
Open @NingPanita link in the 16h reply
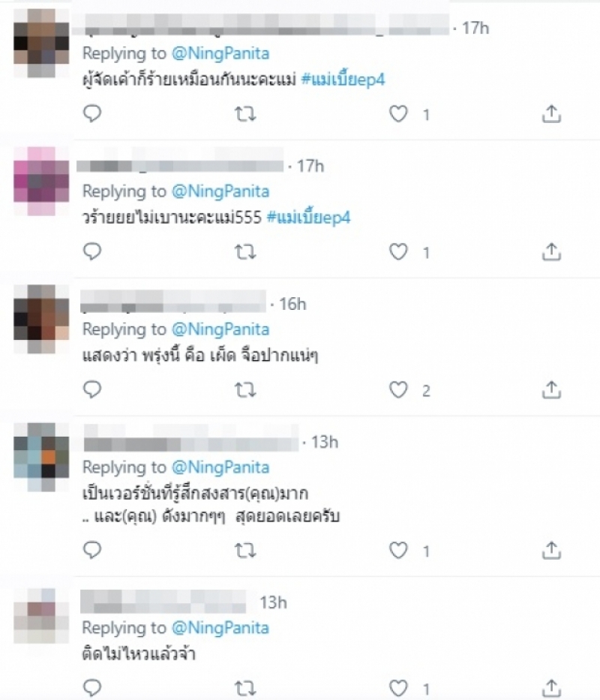(220, 329)
